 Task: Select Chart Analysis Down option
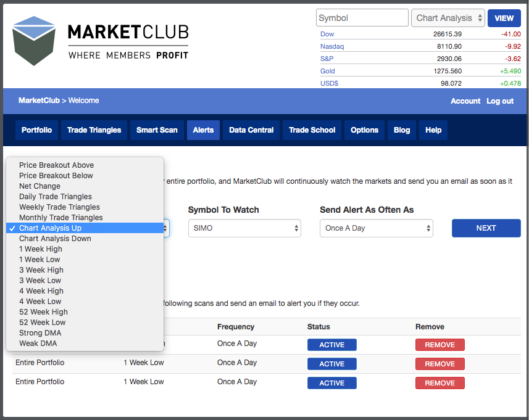click(x=85, y=238)
